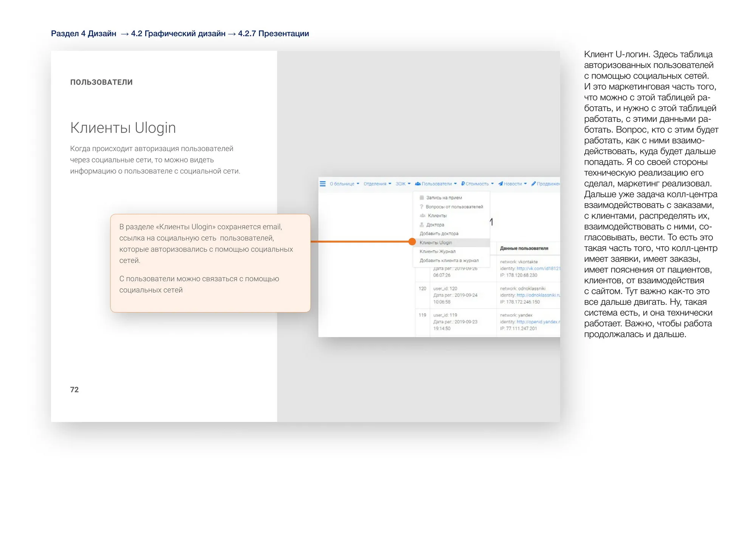Screen dimensions: 756x534
Task: Choose 'Добавить клиента в журнал' menu entry
Action: 451,261
